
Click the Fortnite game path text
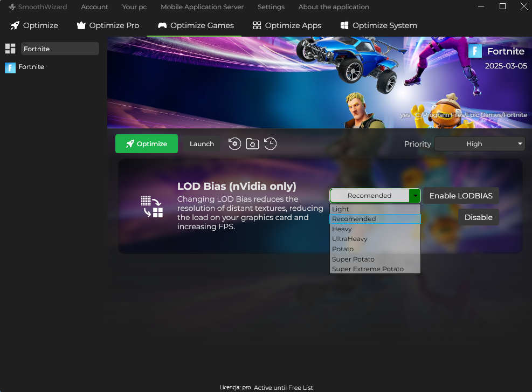point(471,115)
